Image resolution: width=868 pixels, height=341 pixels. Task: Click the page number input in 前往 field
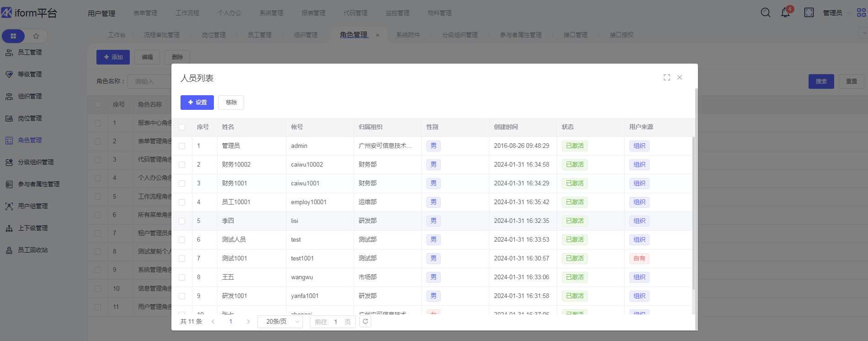tap(335, 322)
